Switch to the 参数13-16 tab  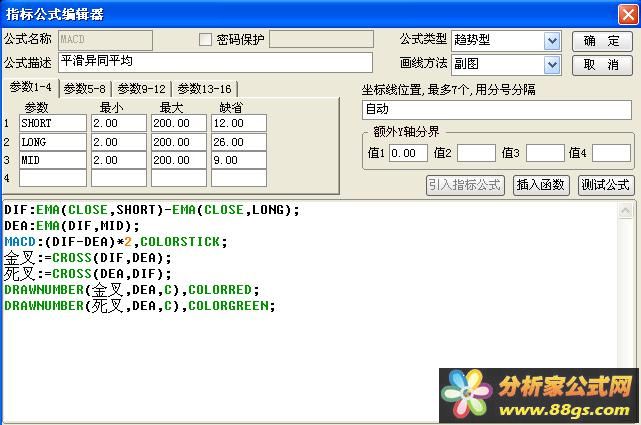pyautogui.click(x=204, y=89)
